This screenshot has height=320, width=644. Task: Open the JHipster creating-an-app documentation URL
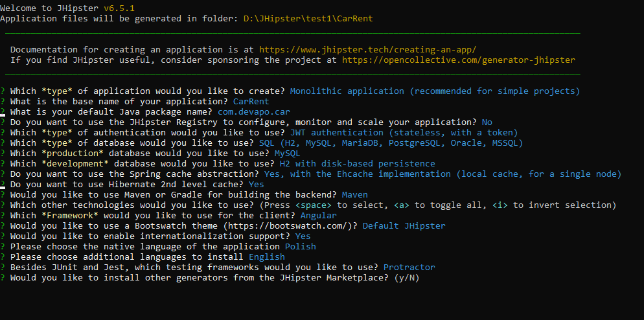click(x=367, y=50)
